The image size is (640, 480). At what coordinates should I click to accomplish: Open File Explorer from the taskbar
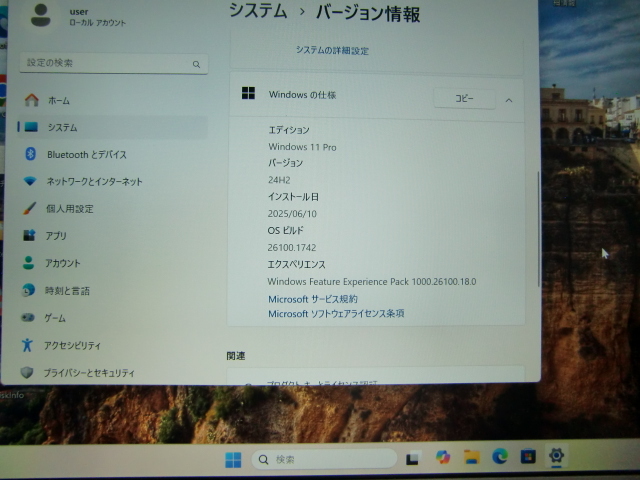pos(471,457)
